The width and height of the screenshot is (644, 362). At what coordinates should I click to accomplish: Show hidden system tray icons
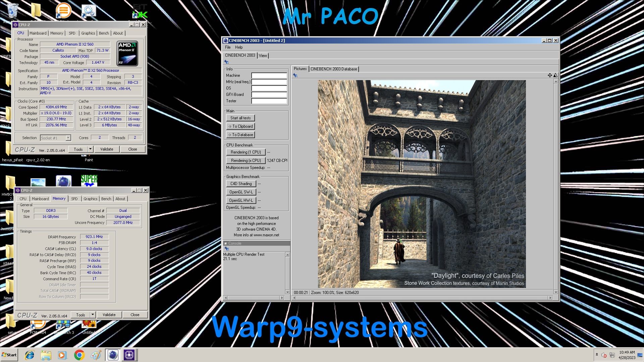pos(597,354)
